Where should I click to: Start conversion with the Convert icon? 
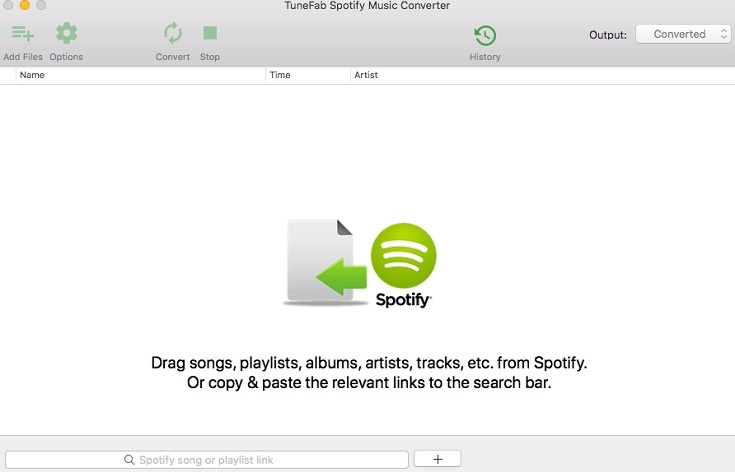tap(172, 33)
